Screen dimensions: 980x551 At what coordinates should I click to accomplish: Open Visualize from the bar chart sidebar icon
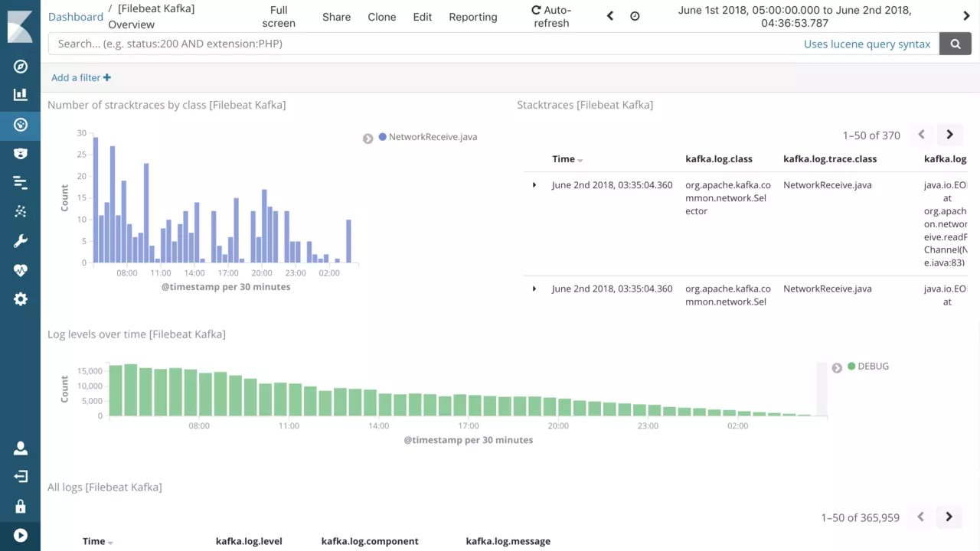click(x=21, y=95)
